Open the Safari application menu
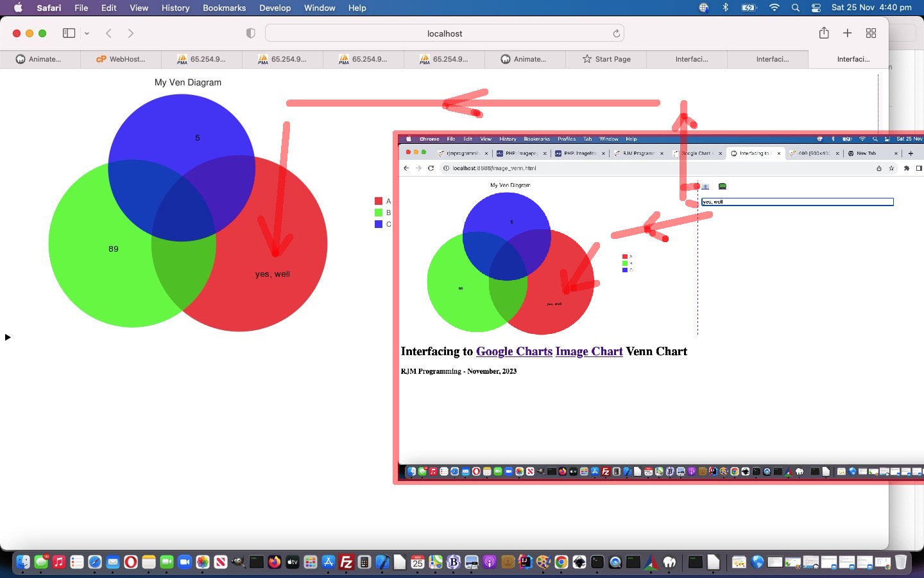This screenshot has width=924, height=578. coord(49,8)
